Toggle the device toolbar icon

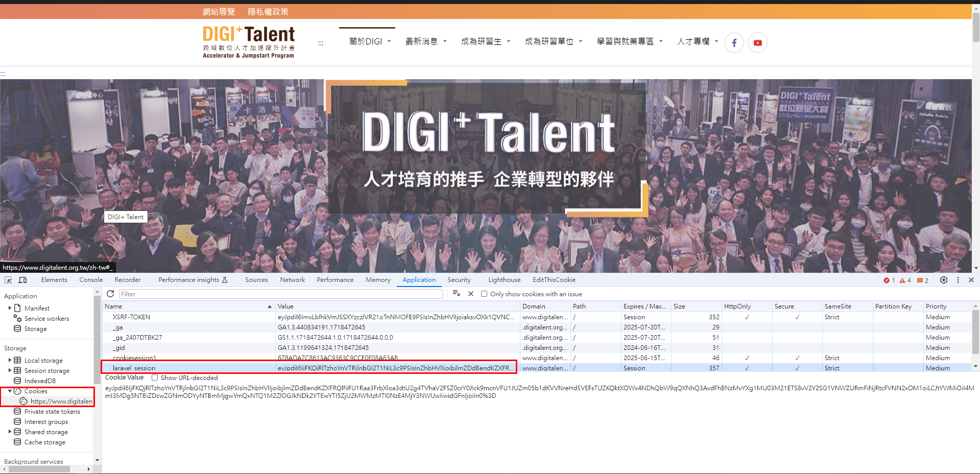click(x=22, y=280)
